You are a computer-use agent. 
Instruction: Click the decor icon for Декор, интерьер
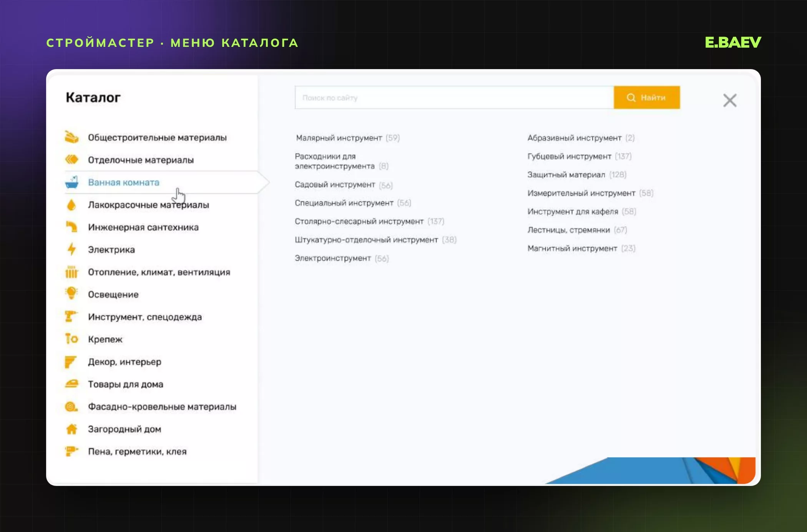click(71, 361)
